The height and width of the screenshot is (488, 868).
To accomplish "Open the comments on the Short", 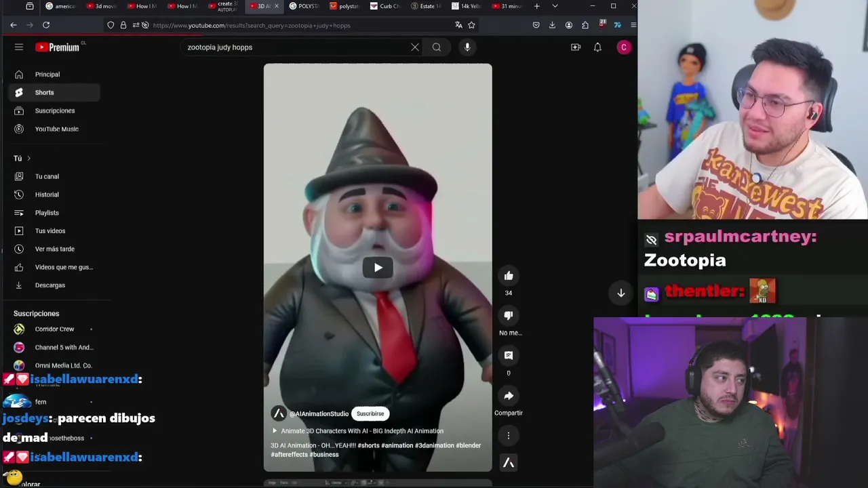I will point(509,355).
